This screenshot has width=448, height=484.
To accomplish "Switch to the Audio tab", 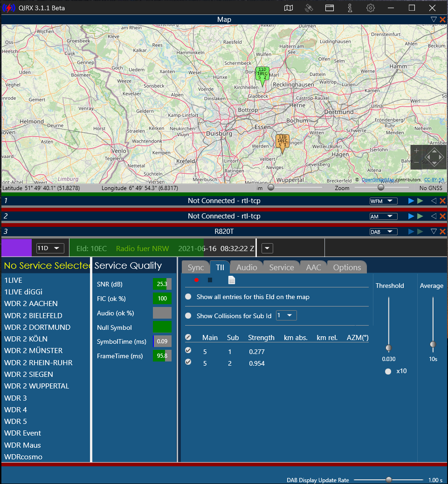I will tap(247, 267).
